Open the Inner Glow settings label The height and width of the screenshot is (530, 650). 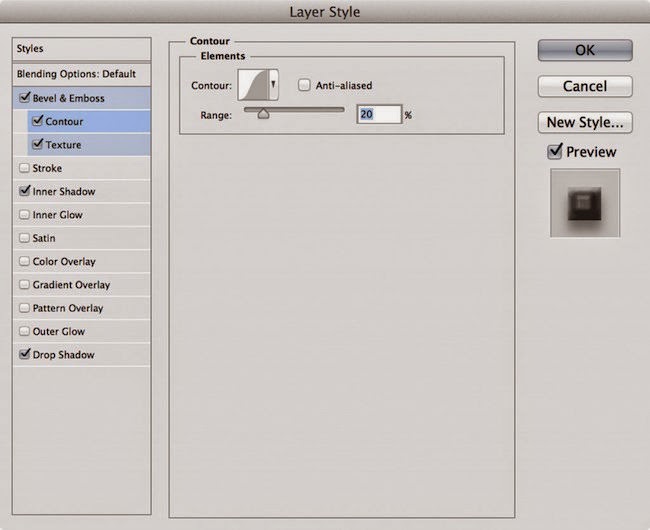click(58, 215)
